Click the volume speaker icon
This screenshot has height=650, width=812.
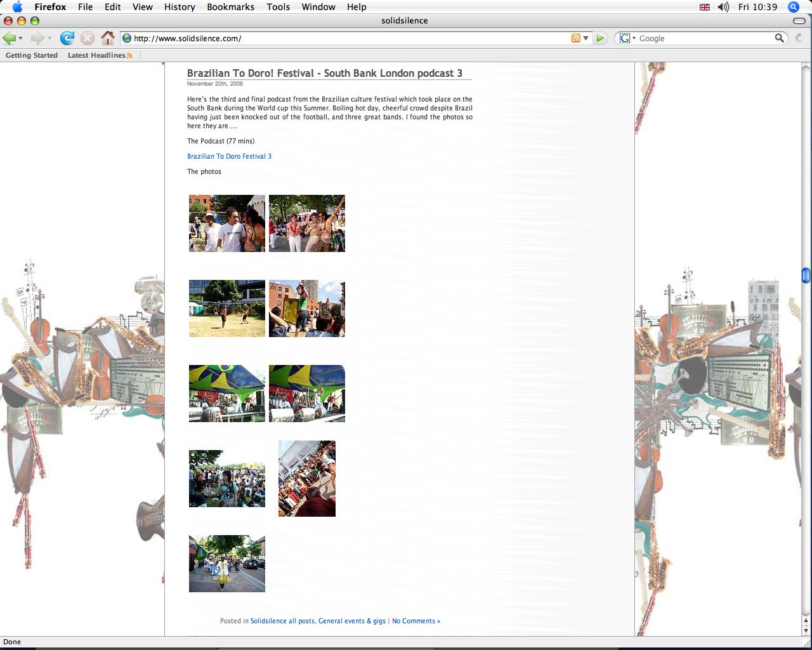[723, 7]
